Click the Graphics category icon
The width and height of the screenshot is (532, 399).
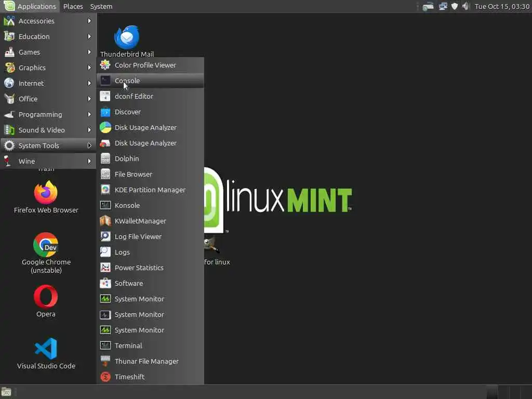pos(9,68)
